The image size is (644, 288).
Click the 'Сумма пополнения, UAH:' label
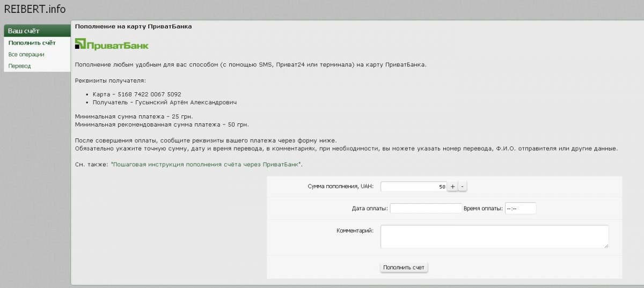click(341, 186)
